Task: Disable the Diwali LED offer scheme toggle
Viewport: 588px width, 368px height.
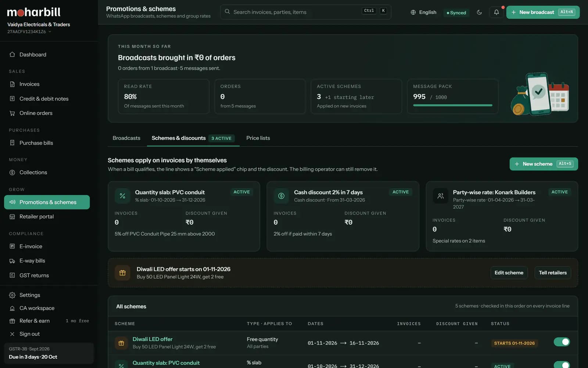Action: coord(562,342)
